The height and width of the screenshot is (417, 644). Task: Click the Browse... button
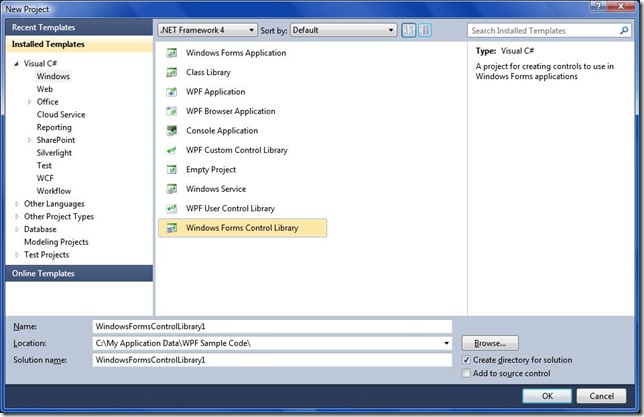[x=490, y=343]
